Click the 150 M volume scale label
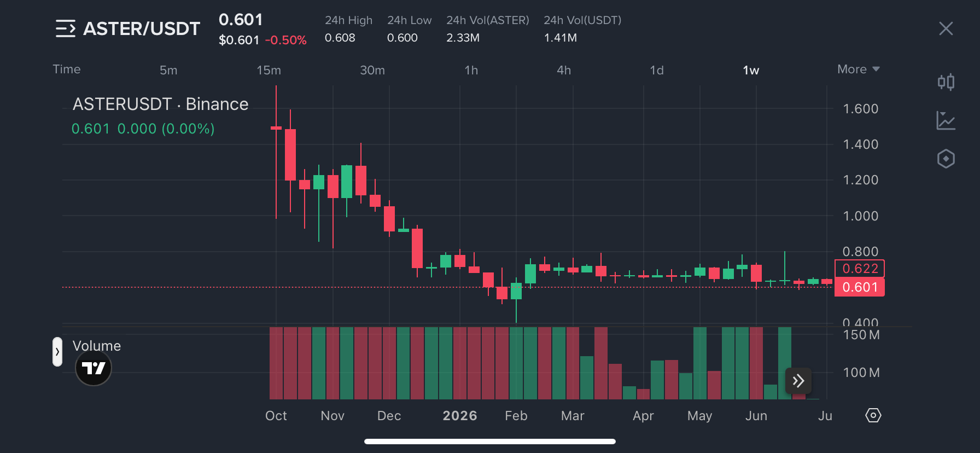The height and width of the screenshot is (453, 980). (861, 335)
